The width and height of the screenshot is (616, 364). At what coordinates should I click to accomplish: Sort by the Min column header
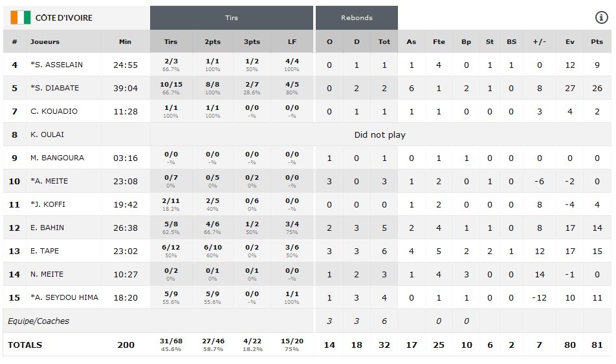125,42
